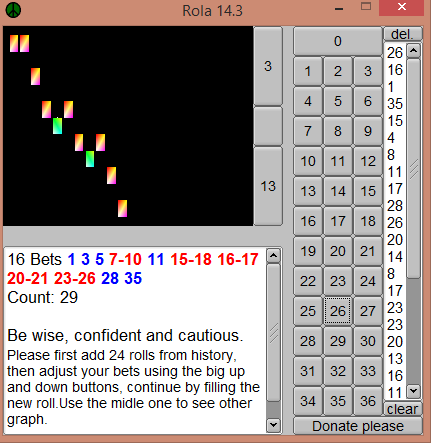
Task: Add roll number 34 on keypad
Action: point(308,401)
